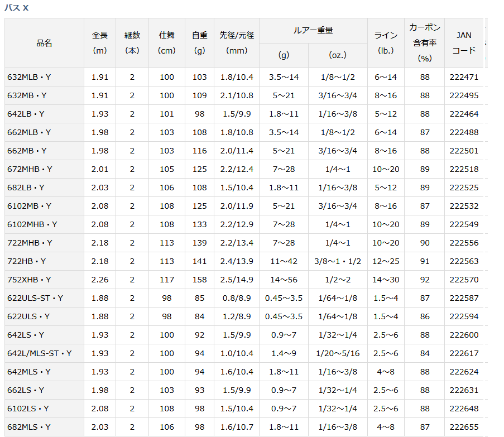504x437 pixels.
Task: Click the 0.8/8.9 diameter value
Action: 237,298
